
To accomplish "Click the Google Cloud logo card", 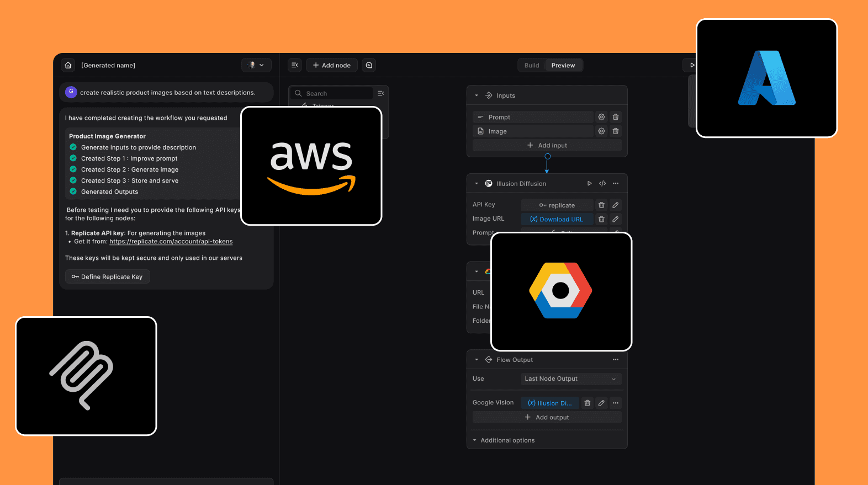I will [561, 291].
